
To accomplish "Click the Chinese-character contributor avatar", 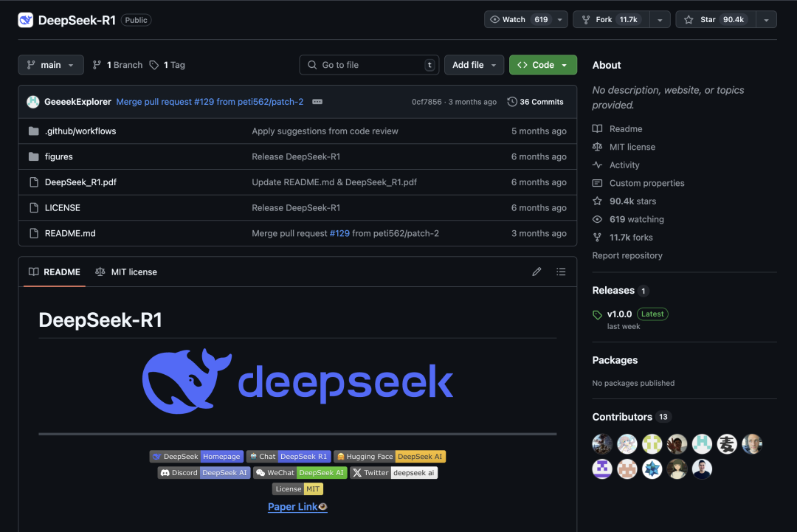I will (727, 443).
